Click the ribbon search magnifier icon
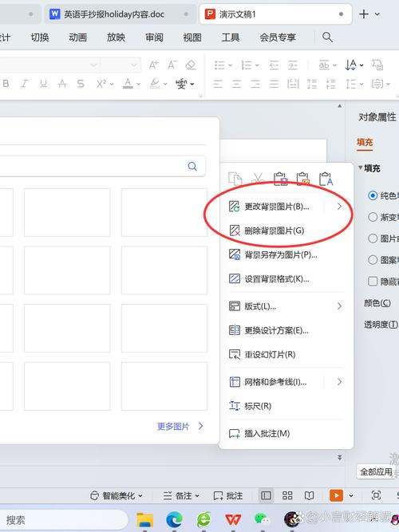Image resolution: width=399 pixels, height=532 pixels. tap(327, 37)
